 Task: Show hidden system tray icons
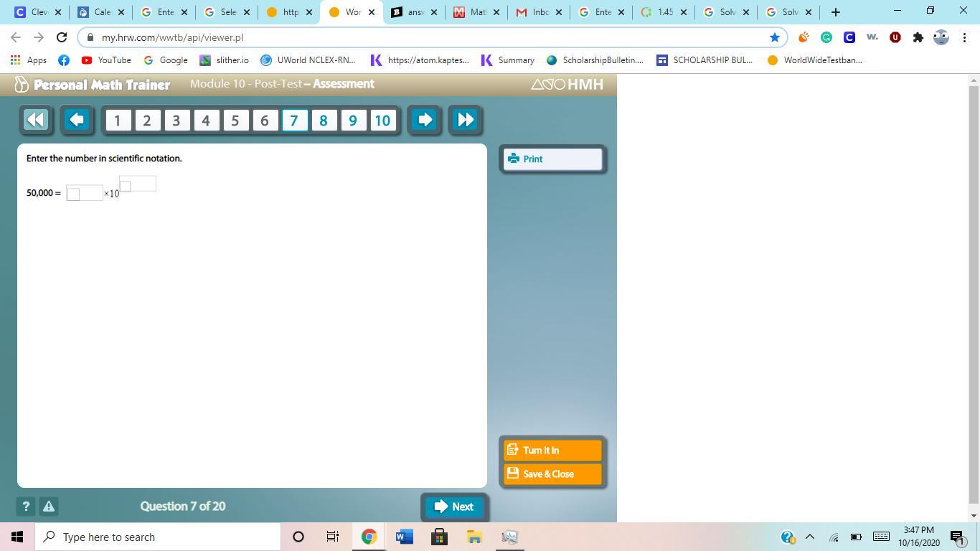[x=810, y=537]
